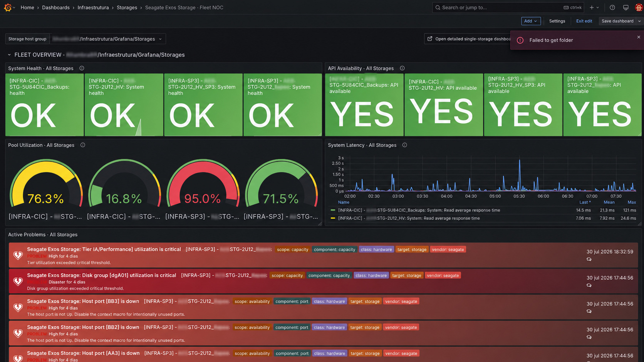Click the plus new-item icon
The height and width of the screenshot is (362, 644).
pyautogui.click(x=592, y=7)
